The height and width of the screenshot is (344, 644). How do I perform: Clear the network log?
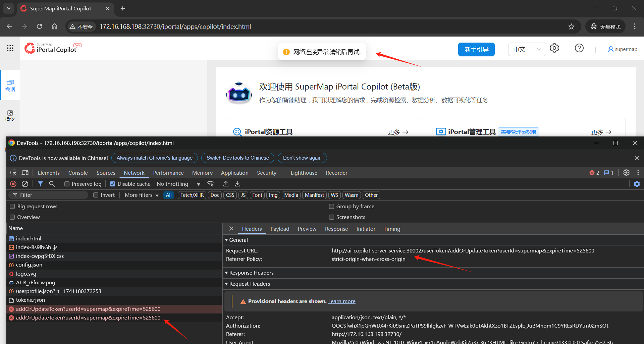point(25,184)
